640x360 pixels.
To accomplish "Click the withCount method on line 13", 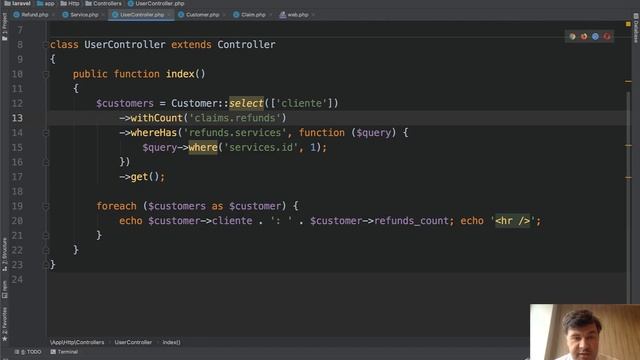I will tap(157, 118).
